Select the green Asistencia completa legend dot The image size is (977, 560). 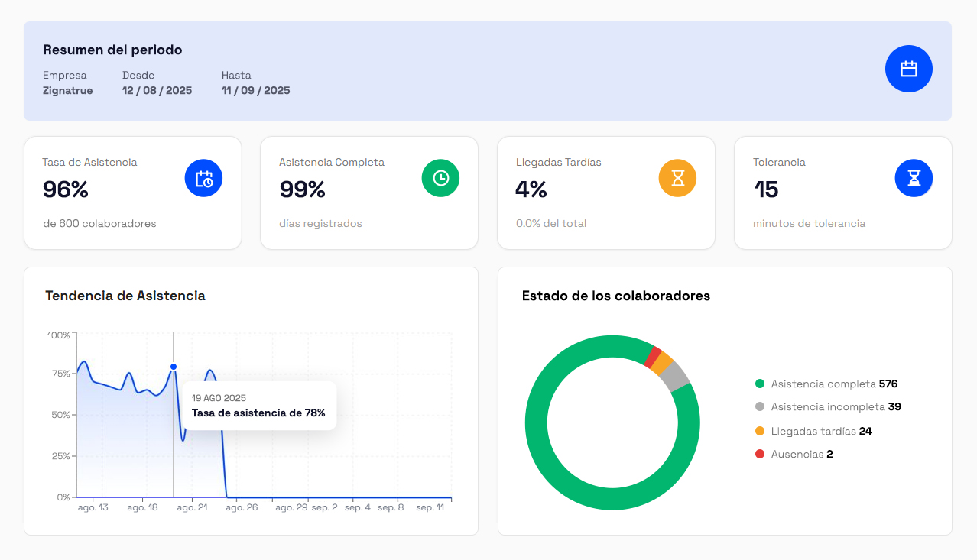point(760,384)
